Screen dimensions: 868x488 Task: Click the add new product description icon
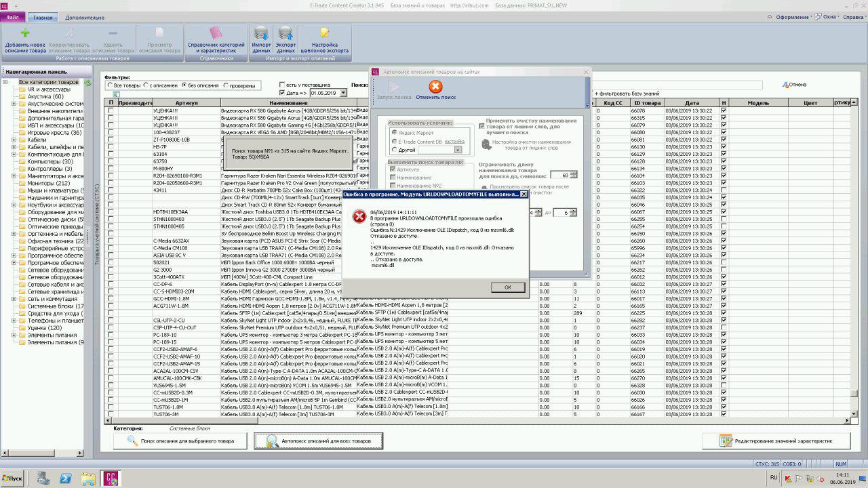click(x=25, y=33)
